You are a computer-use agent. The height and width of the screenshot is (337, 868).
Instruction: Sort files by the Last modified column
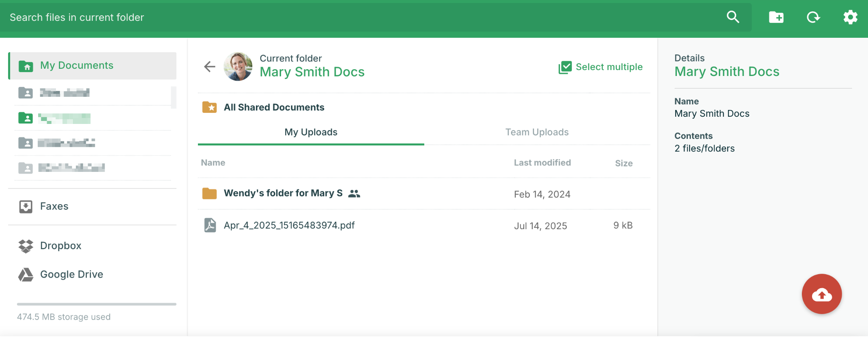542,163
